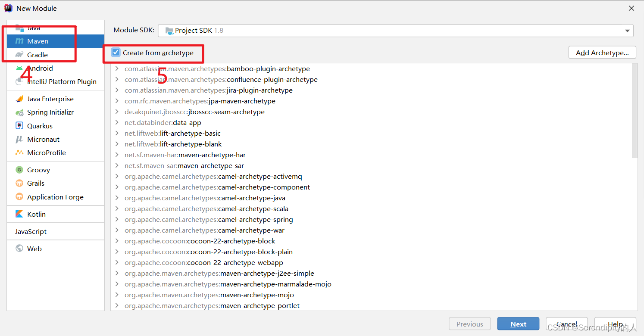Click the Gradle elephant icon
644x336 pixels.
19,55
